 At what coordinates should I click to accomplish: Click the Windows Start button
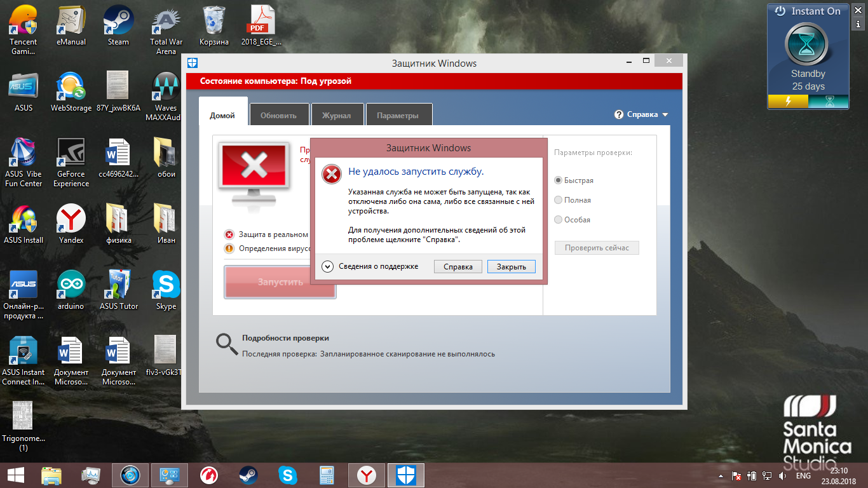click(15, 475)
